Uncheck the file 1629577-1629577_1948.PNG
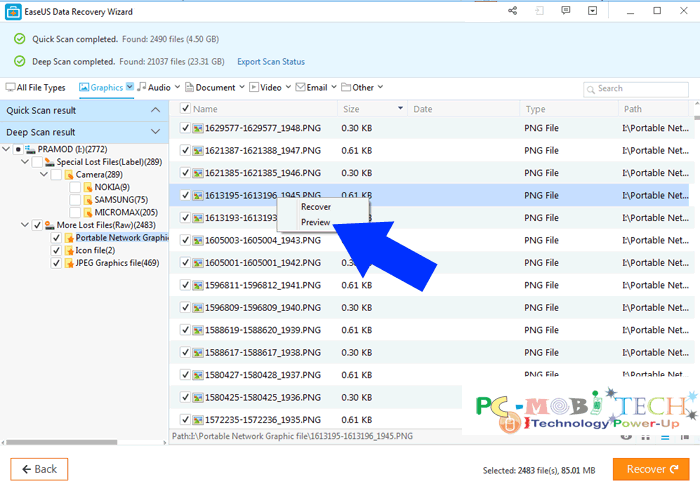Image resolution: width=700 pixels, height=491 pixels. pyautogui.click(x=185, y=128)
